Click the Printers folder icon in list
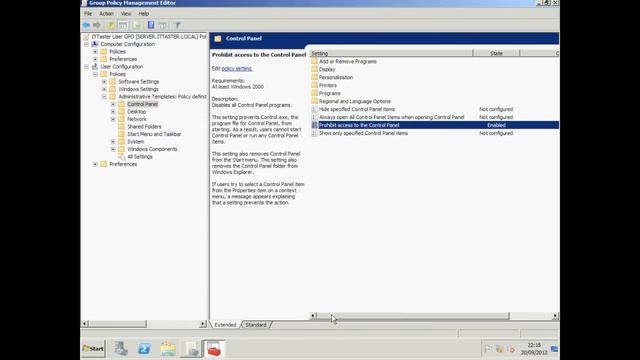The width and height of the screenshot is (640, 360). tap(314, 85)
